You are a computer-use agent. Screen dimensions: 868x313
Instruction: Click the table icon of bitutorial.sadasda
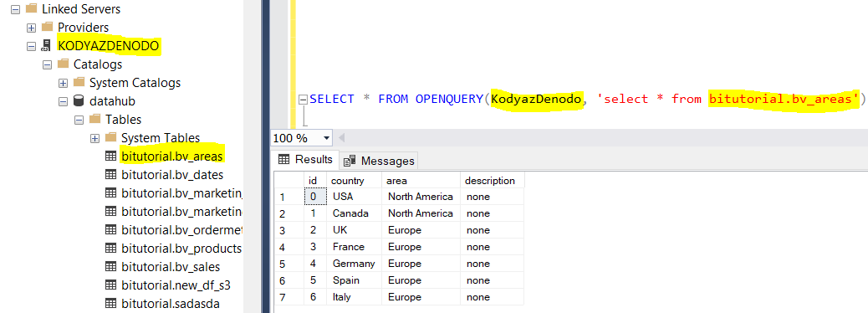[110, 304]
